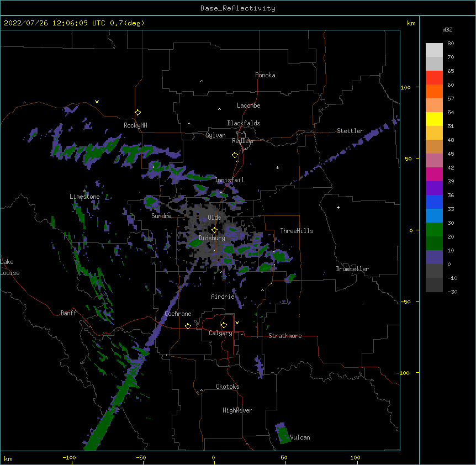Viewport: 476px width, 465px height.
Task: Click the 57 value in dBZ legend
Action: pyautogui.click(x=451, y=99)
